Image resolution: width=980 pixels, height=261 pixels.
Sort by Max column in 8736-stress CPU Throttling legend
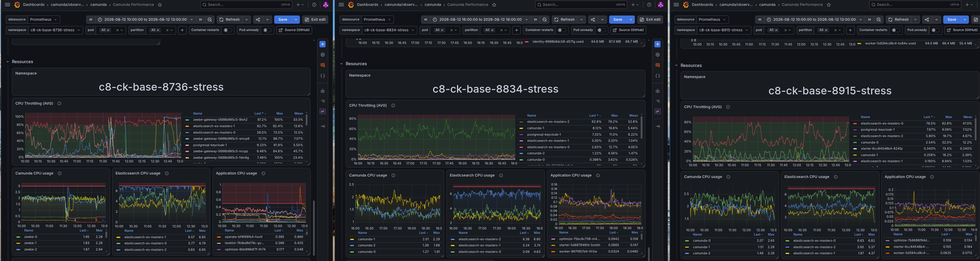280,113
